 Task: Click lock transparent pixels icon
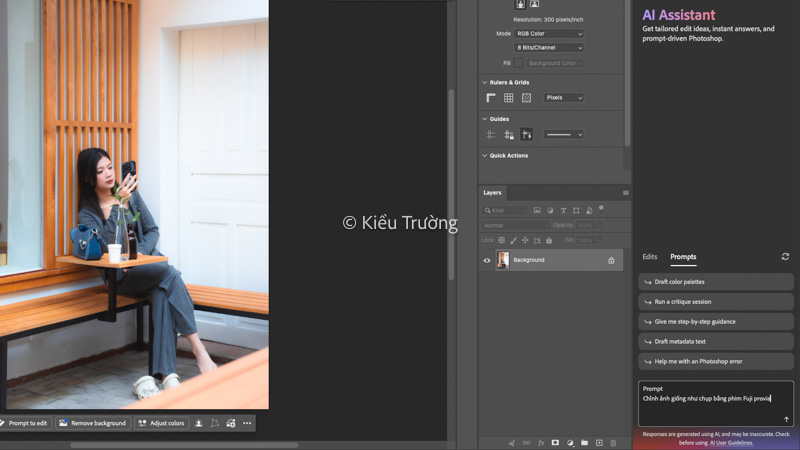pos(502,240)
